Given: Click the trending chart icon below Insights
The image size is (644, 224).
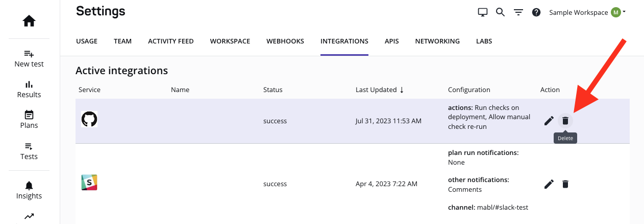Looking at the screenshot, I should (29, 216).
